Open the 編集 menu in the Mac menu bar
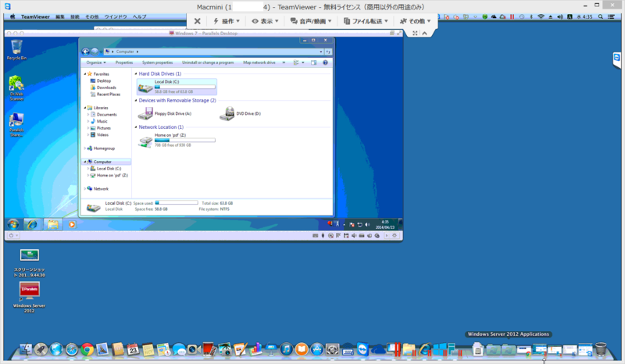The image size is (625, 364). [60, 16]
